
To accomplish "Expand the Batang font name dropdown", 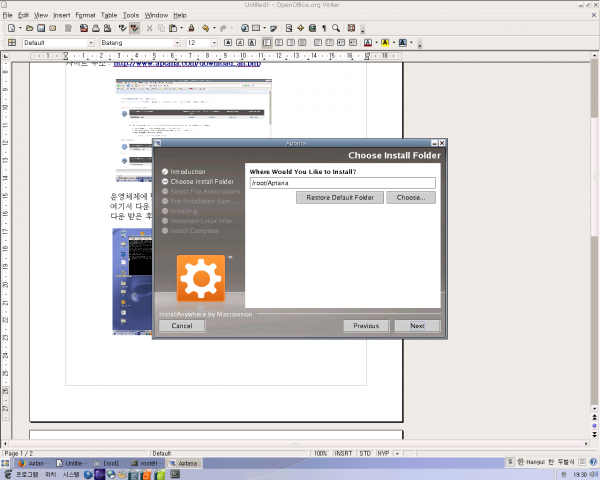I will 177,42.
